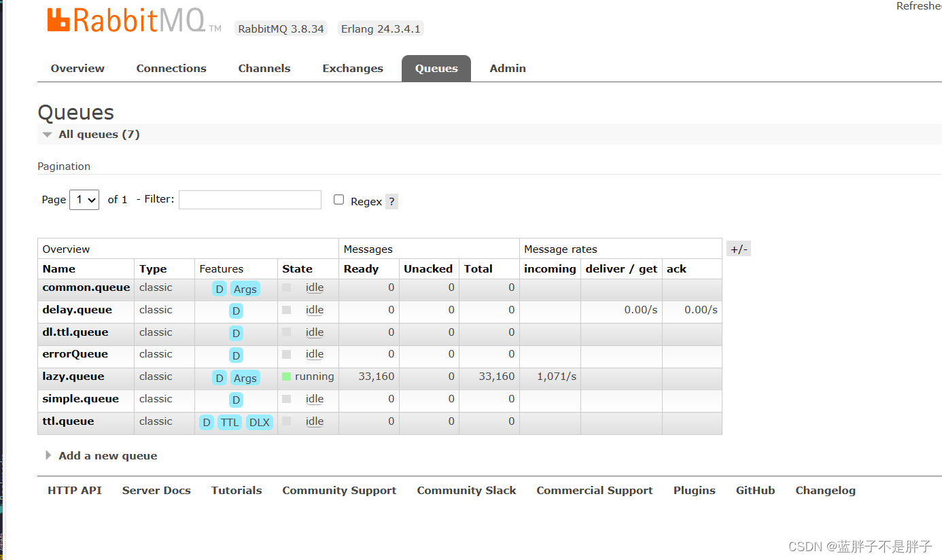The image size is (942, 560).
Task: Click the idle state of common.queue
Action: [x=314, y=287]
